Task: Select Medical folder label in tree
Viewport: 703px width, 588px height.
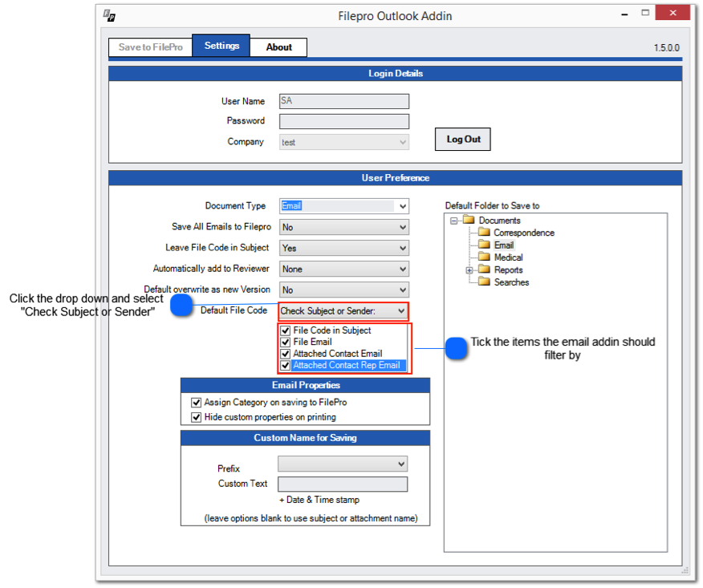Action: pos(509,258)
